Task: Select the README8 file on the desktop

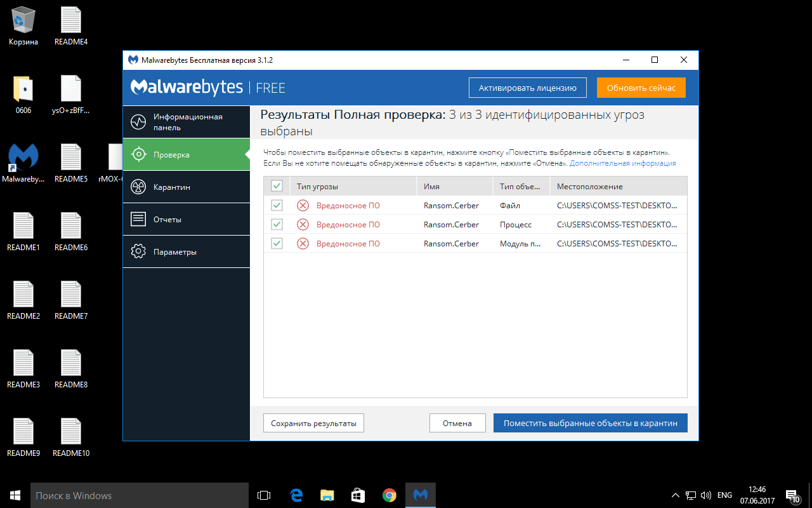Action: coord(71,369)
